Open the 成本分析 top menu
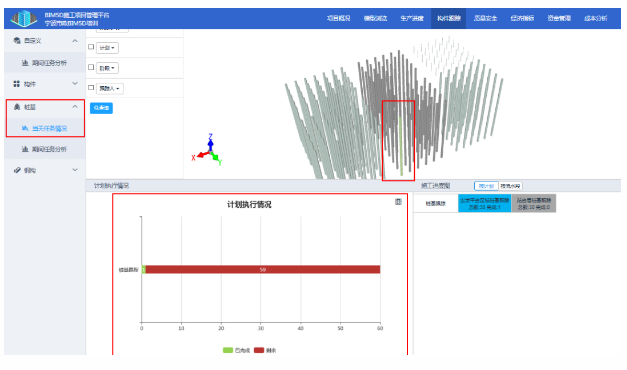The width and height of the screenshot is (627, 370). click(596, 18)
